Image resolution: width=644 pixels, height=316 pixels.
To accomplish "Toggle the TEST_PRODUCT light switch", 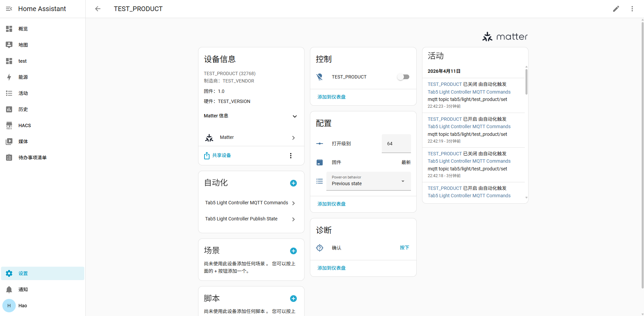I will [403, 77].
